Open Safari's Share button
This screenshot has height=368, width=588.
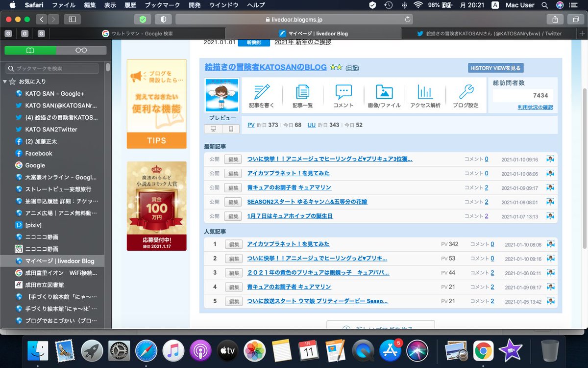point(555,19)
